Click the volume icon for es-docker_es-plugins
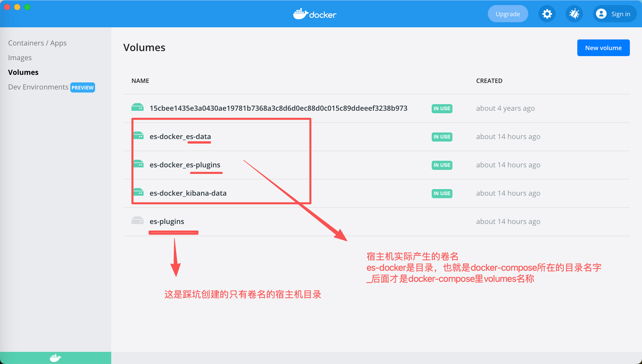 tap(138, 164)
